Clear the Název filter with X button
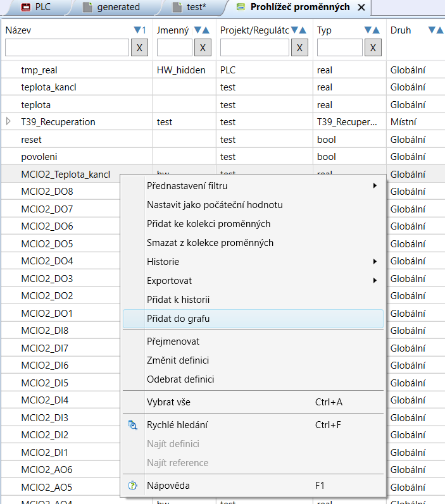The image size is (445, 504). coord(139,48)
